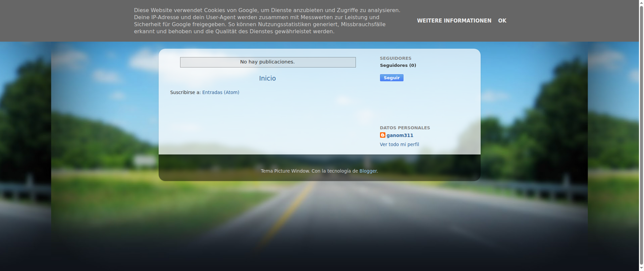Accept cookies with the OK button
This screenshot has height=271, width=644.
pyautogui.click(x=502, y=20)
